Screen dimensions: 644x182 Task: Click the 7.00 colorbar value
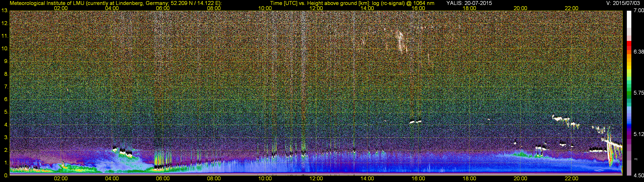pyautogui.click(x=639, y=10)
